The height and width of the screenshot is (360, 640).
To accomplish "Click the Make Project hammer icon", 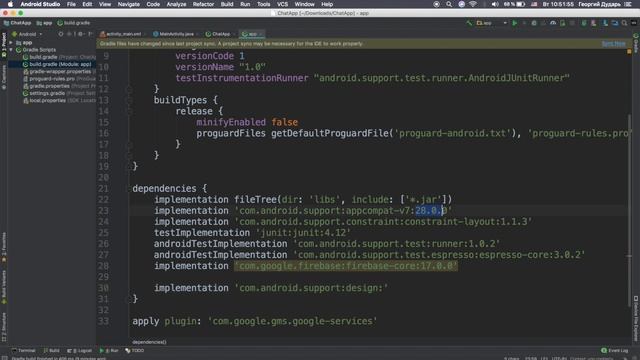I will tap(469, 23).
